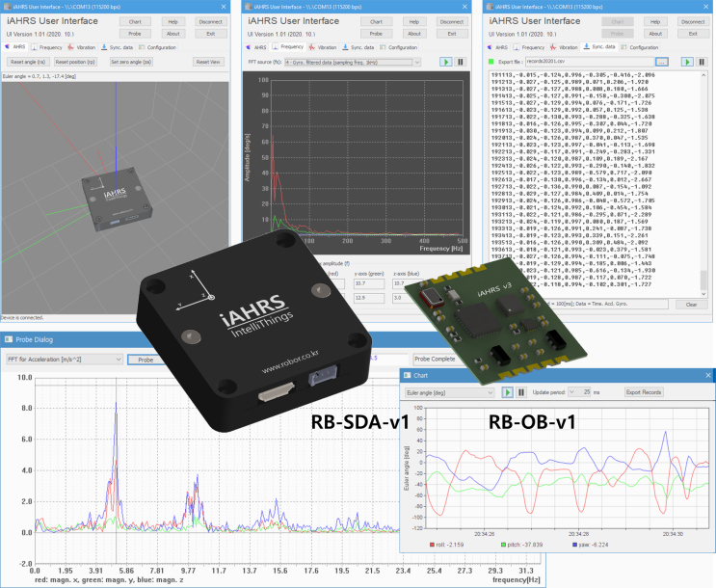Click red roll legend swatch in Chart
Viewport: 716px width, 588px height.
click(x=432, y=545)
